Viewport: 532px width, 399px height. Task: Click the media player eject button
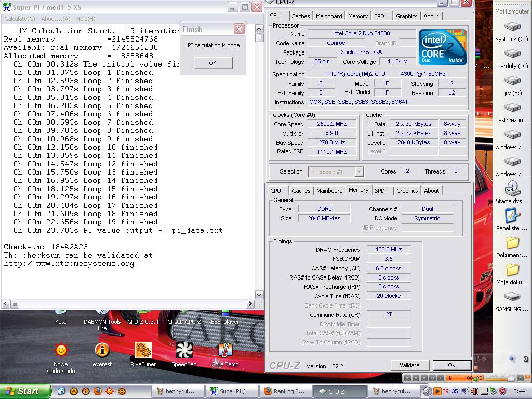(520, 378)
